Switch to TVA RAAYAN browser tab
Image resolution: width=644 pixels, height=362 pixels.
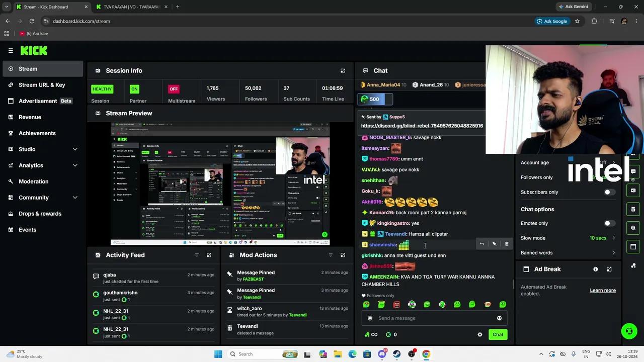tap(132, 7)
